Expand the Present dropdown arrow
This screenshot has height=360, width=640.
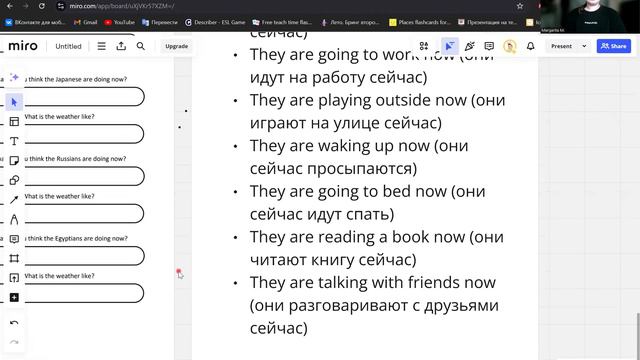(x=584, y=46)
